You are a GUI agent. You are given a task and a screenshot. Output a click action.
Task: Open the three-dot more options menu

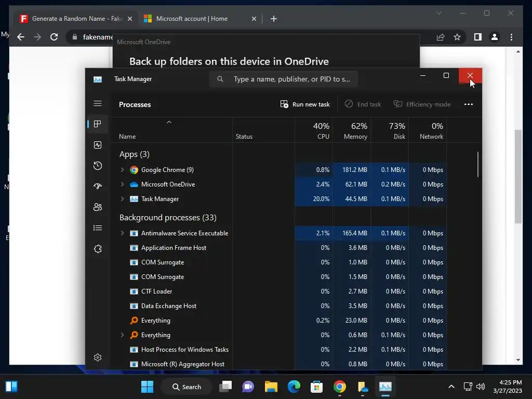[x=469, y=104]
